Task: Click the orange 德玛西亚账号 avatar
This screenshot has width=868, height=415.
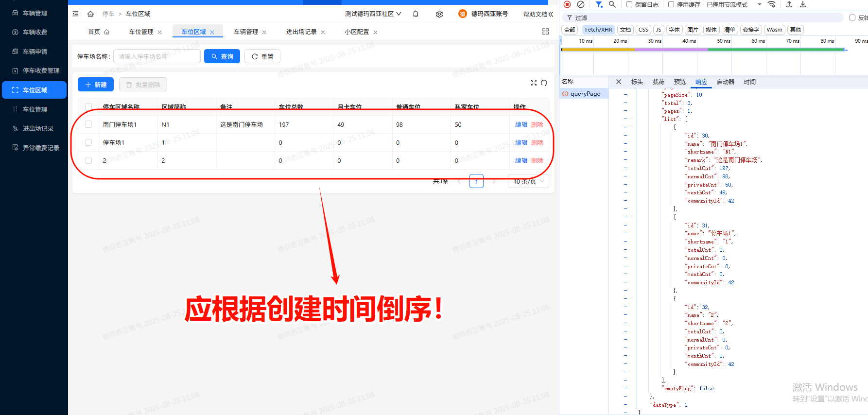Action: point(462,14)
